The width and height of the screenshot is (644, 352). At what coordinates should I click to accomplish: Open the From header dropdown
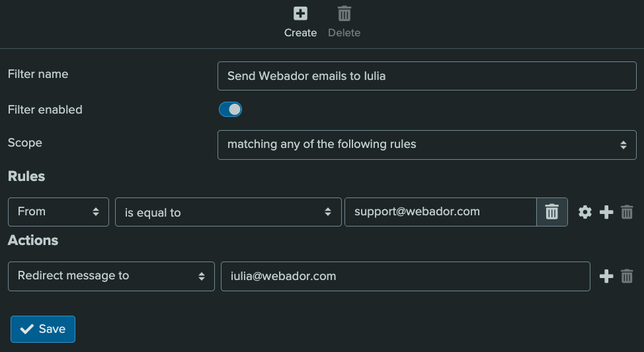[58, 212]
